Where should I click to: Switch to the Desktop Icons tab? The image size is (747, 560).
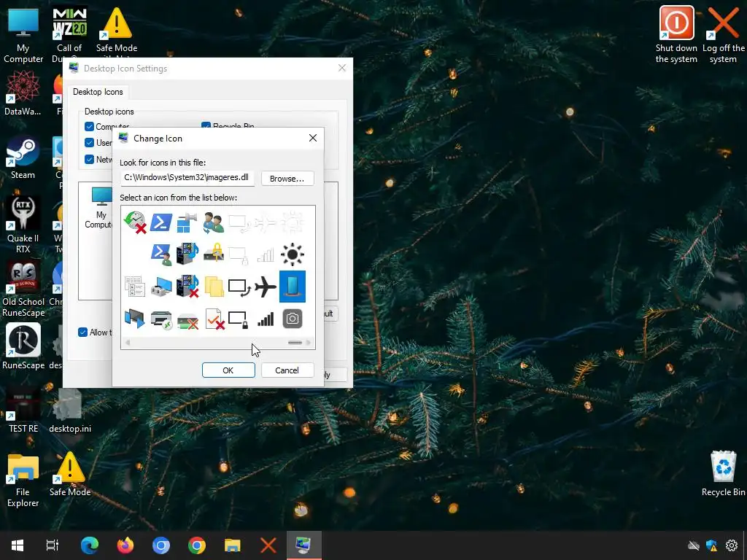click(98, 91)
